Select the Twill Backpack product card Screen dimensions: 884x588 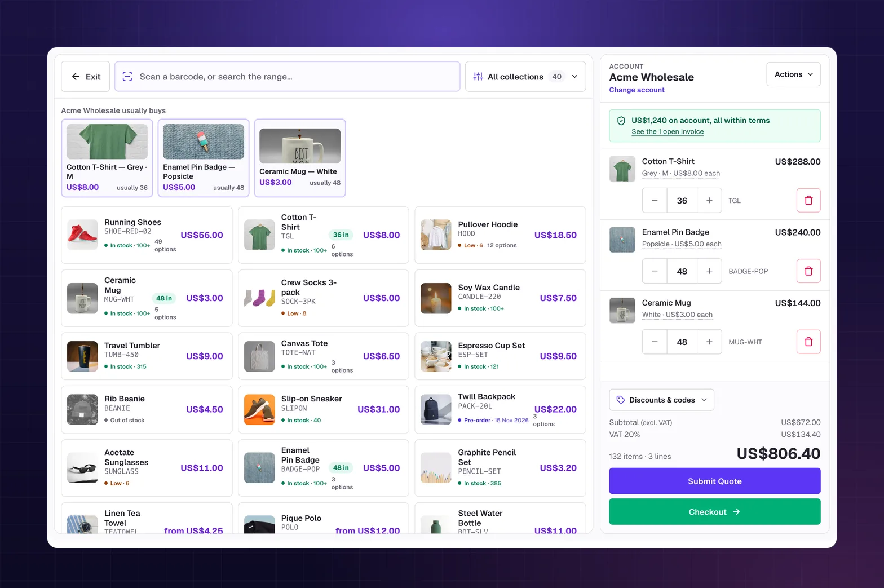[500, 410]
